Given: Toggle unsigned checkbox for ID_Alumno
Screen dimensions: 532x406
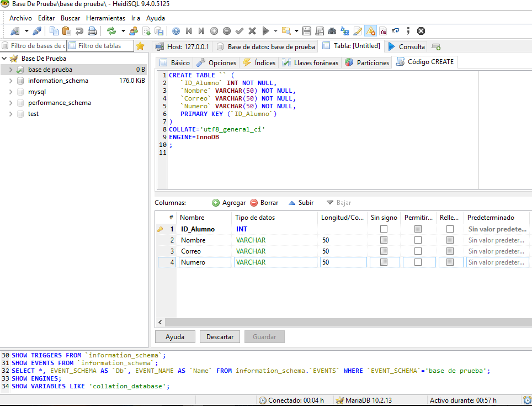Looking at the screenshot, I should [384, 229].
